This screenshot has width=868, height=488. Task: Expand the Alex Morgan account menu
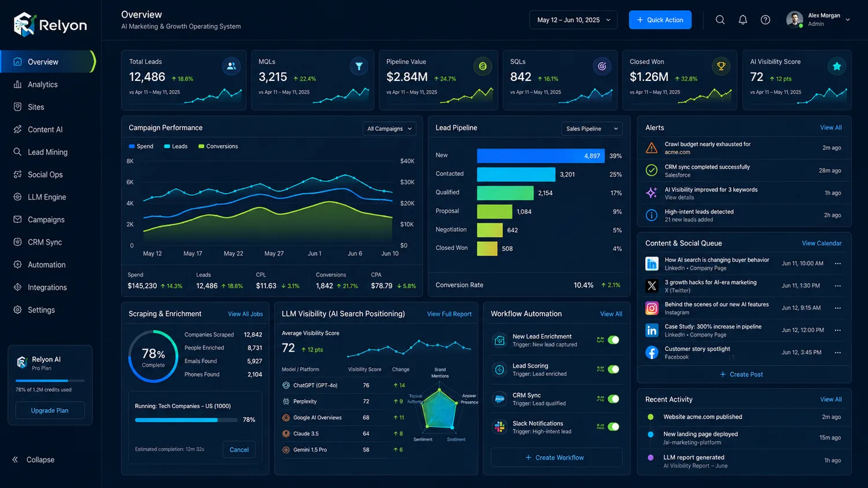848,20
